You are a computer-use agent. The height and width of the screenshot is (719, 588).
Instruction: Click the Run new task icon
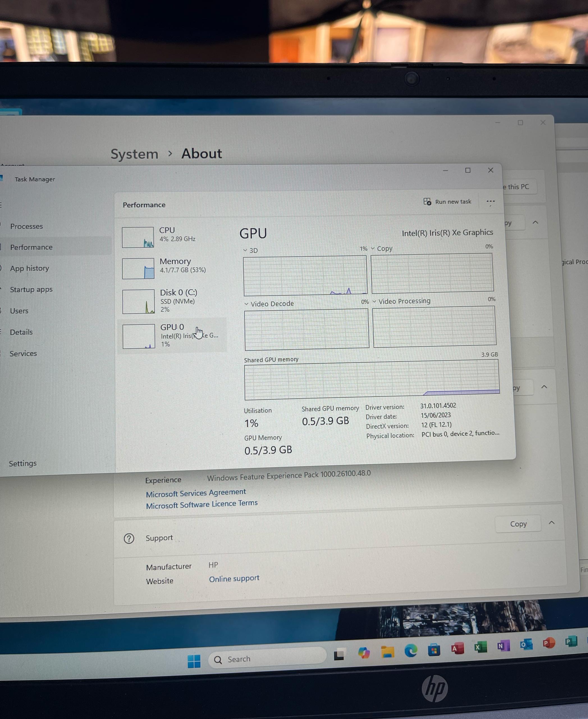pyautogui.click(x=427, y=202)
